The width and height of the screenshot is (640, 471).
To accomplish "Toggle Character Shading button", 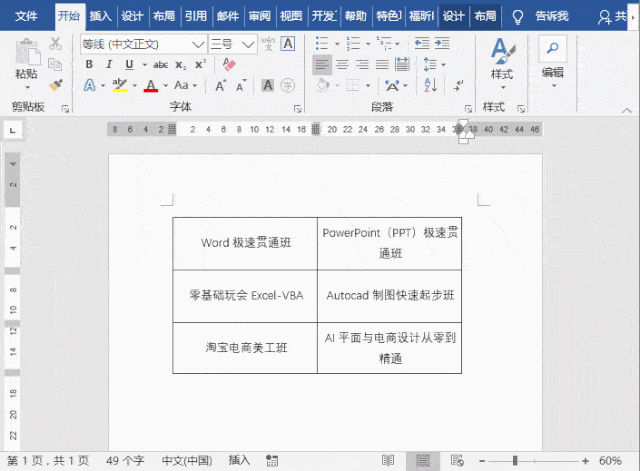I will pyautogui.click(x=268, y=85).
